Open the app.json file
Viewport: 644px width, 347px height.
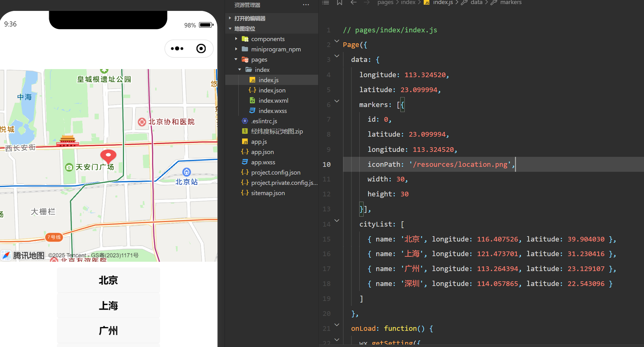pos(262,152)
